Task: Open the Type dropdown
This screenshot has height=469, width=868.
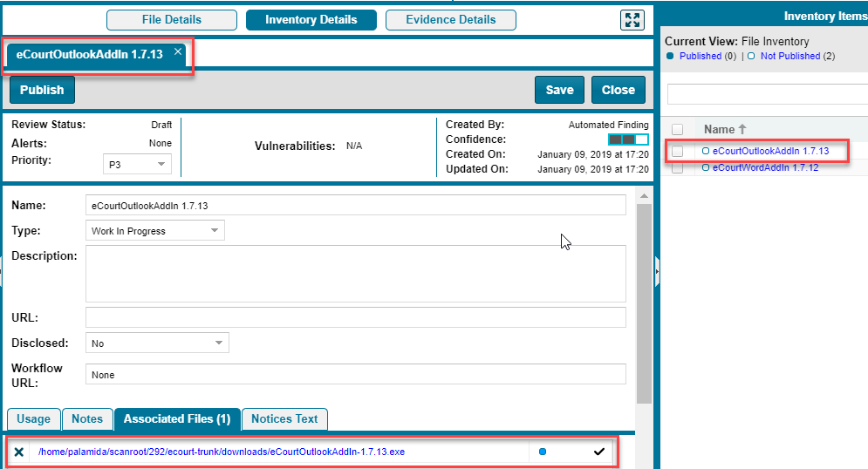Action: (154, 231)
